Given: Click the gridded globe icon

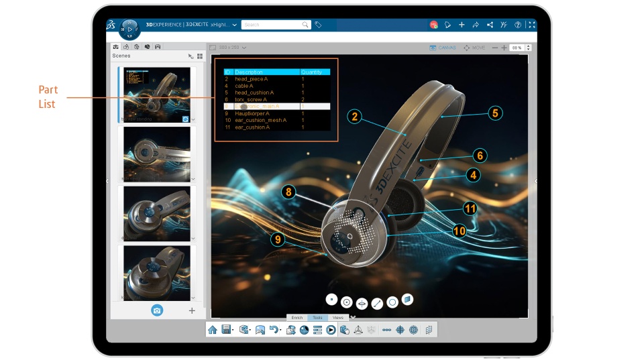Looking at the screenshot, I should (x=414, y=330).
